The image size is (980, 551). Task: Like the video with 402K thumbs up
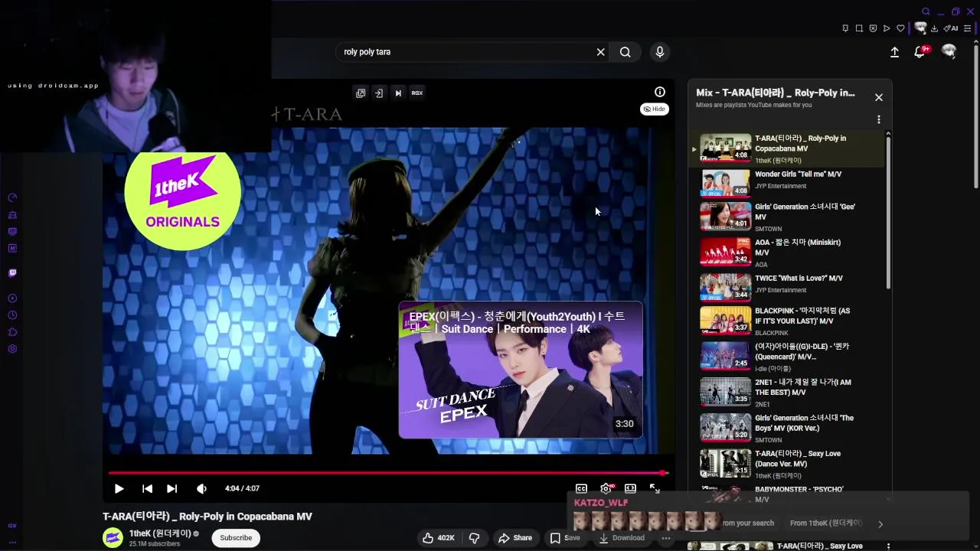(439, 538)
